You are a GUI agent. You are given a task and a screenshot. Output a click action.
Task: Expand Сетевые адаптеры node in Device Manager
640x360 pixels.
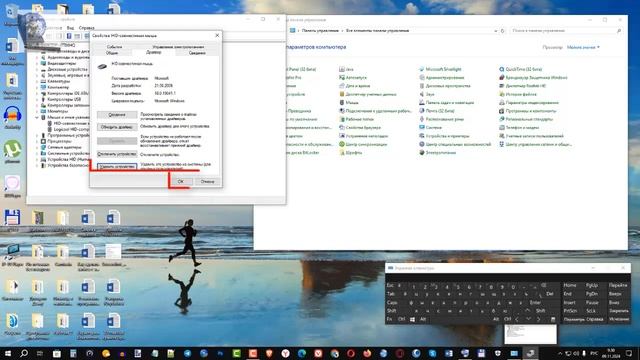coord(37,147)
